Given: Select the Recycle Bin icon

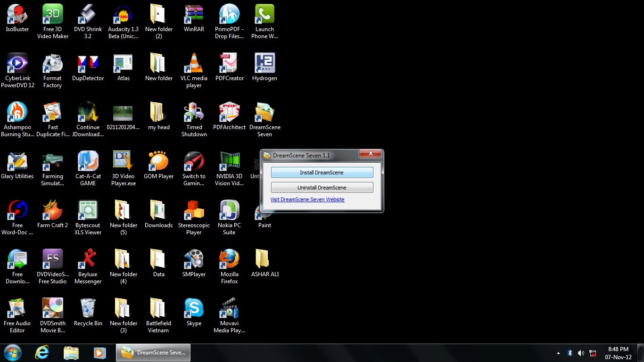Looking at the screenshot, I should point(88,313).
